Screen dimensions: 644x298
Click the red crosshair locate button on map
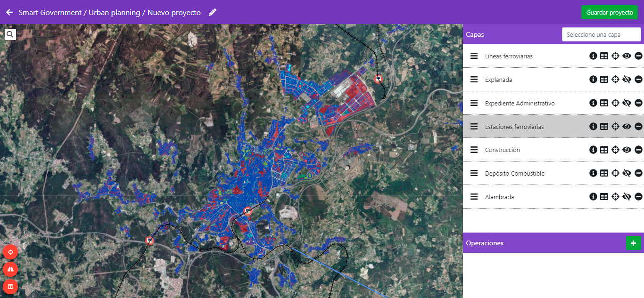[10, 252]
